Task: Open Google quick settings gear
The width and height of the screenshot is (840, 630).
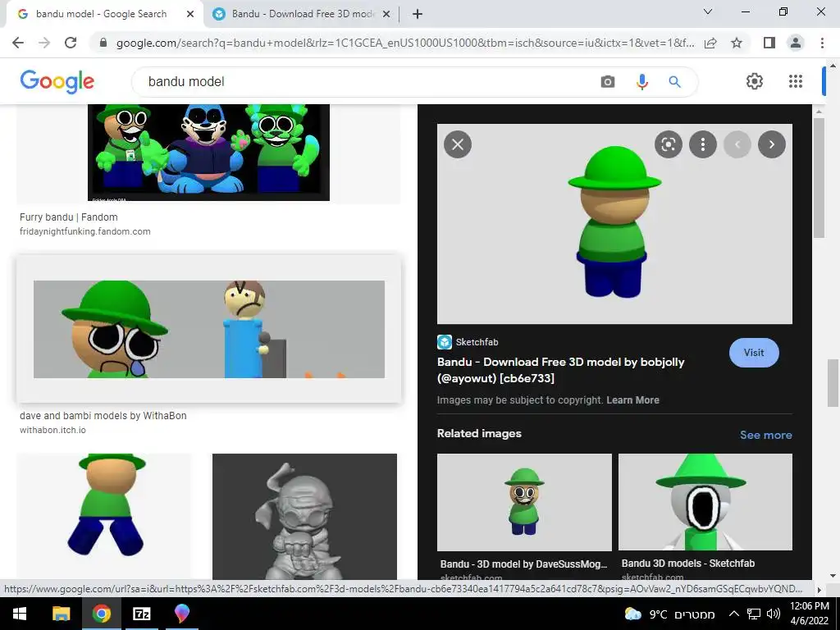Action: point(755,81)
